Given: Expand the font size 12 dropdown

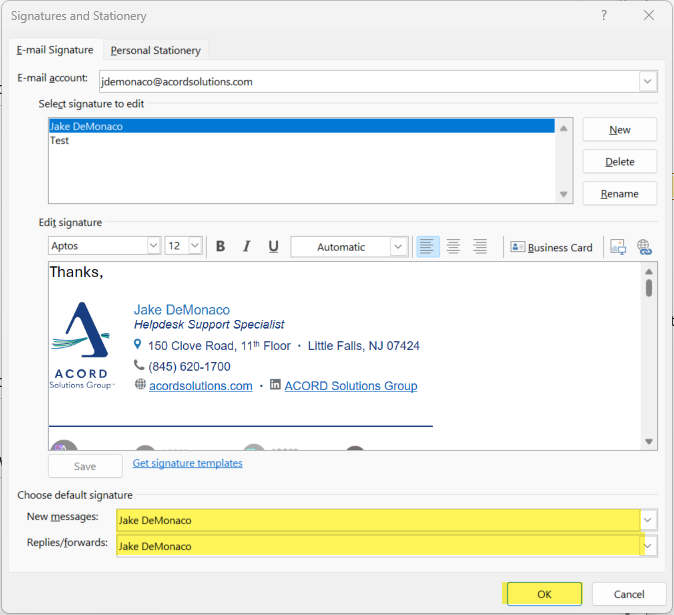Looking at the screenshot, I should pyautogui.click(x=195, y=246).
